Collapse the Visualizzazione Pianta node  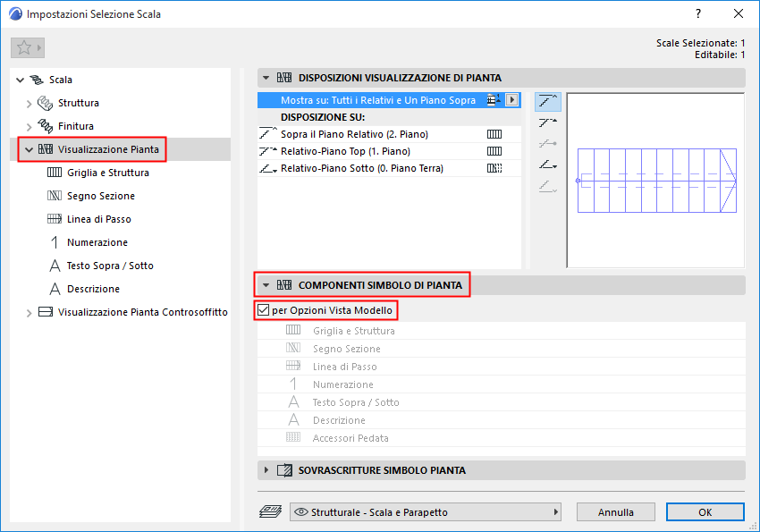click(x=30, y=149)
